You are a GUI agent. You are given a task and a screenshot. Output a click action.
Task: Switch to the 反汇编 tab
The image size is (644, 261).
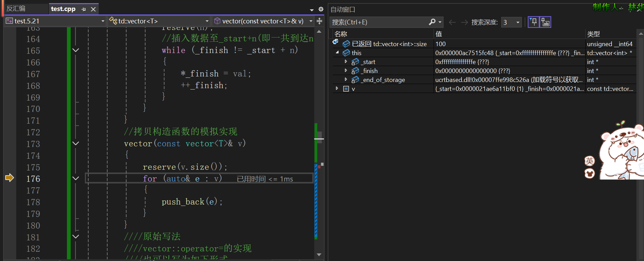[16, 9]
